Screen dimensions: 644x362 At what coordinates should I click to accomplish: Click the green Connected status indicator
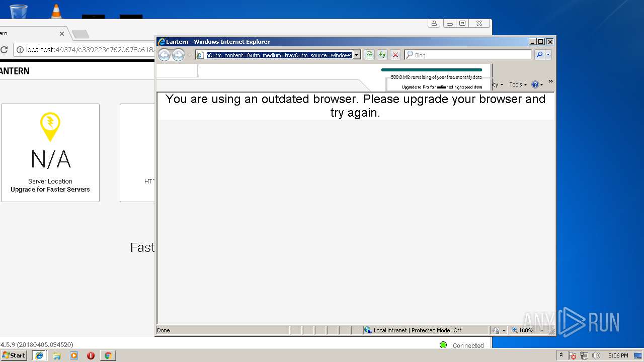pyautogui.click(x=443, y=345)
